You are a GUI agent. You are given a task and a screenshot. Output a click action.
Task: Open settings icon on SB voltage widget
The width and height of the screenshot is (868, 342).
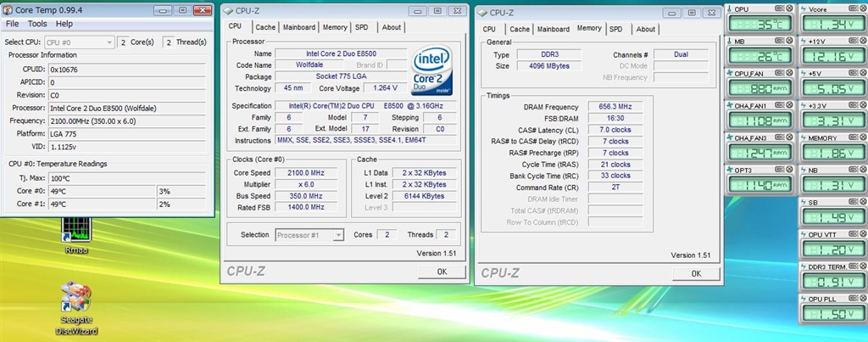point(852,202)
